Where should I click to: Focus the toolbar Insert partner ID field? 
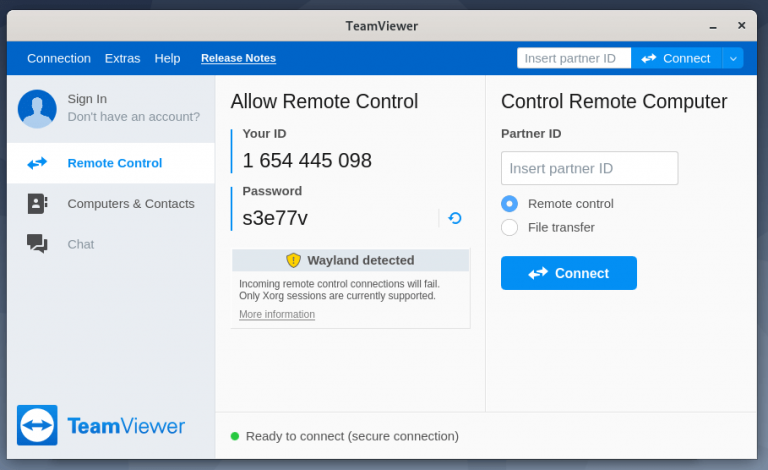point(574,58)
